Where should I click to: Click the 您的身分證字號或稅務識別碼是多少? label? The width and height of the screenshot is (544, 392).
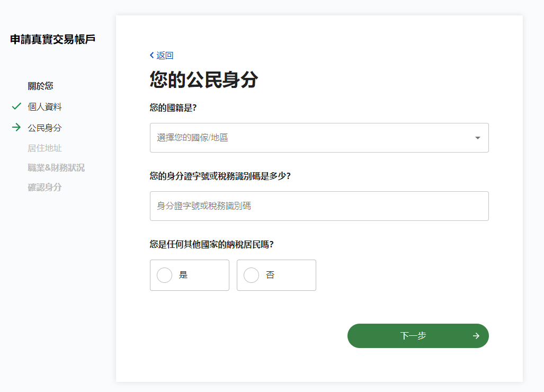tap(220, 176)
